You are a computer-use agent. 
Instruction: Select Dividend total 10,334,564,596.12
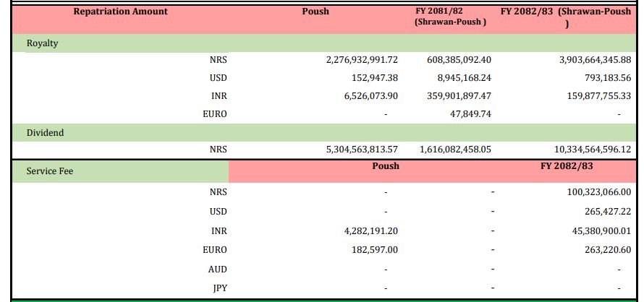[582, 150]
